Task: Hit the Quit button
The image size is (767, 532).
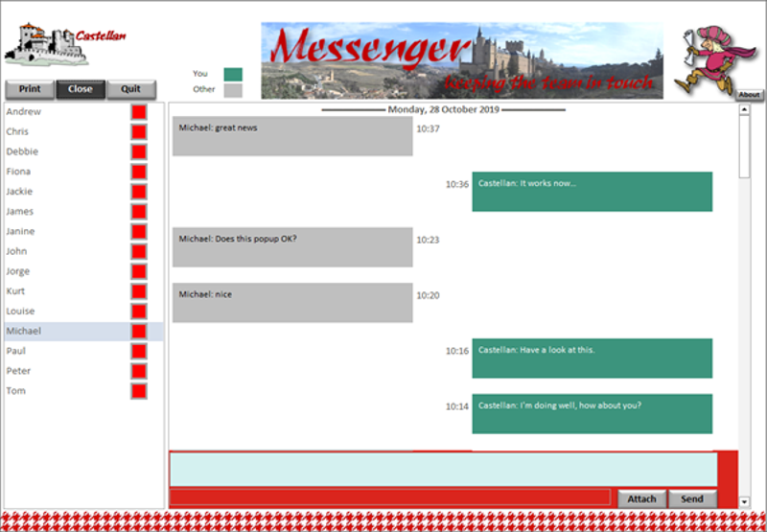Action: [130, 89]
